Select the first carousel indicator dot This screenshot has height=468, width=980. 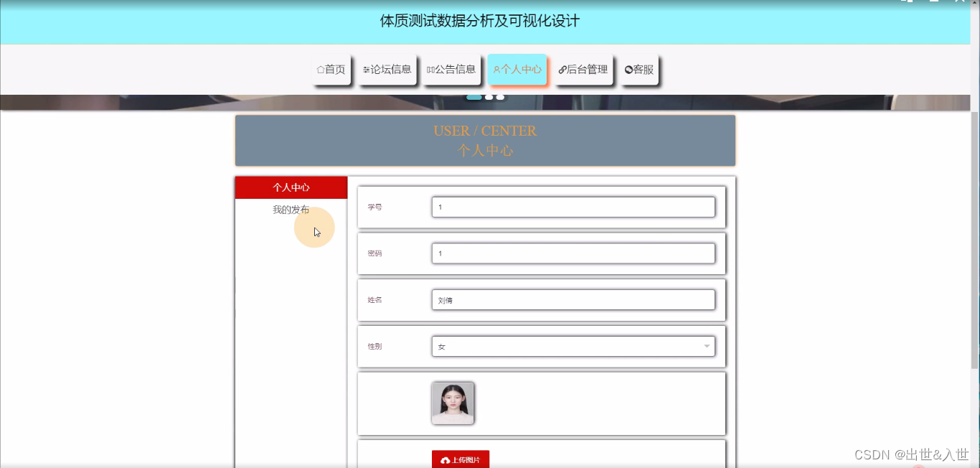pos(474,97)
